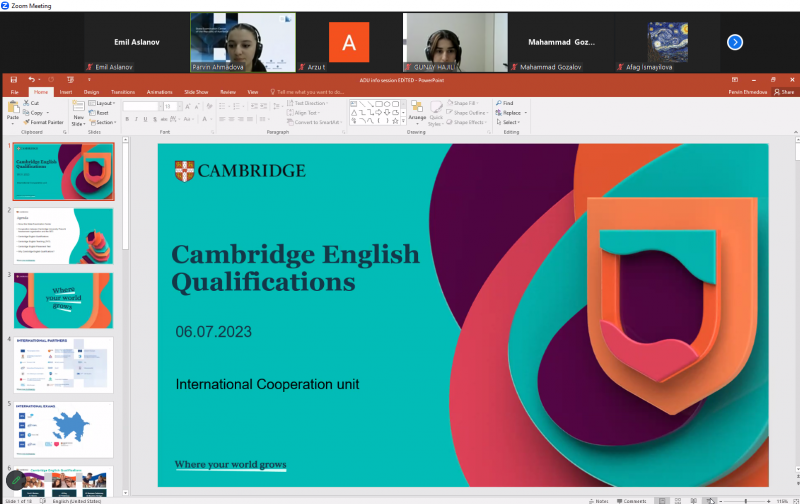Click Convert to SmartArt
The width and height of the screenshot is (800, 504).
pyautogui.click(x=314, y=122)
